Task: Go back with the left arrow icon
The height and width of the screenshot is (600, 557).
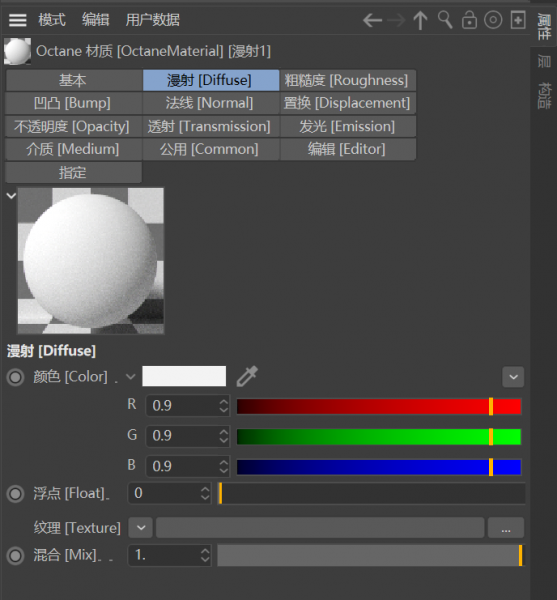Action: (372, 20)
